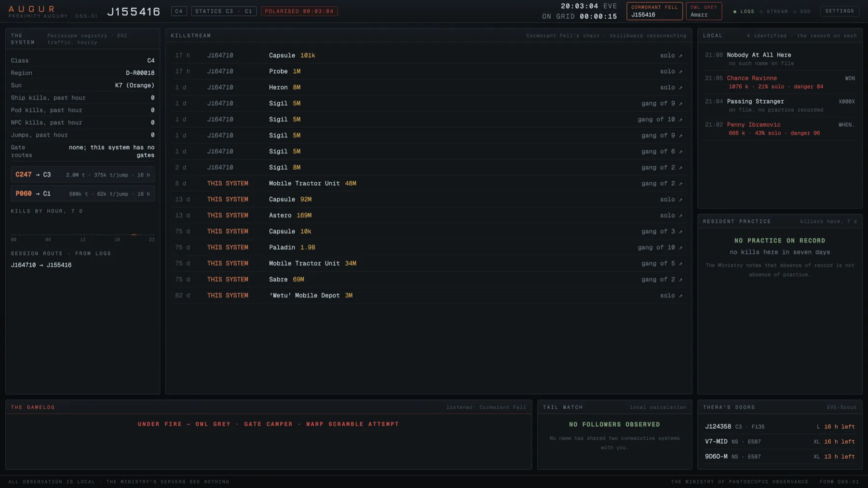
Task: Click the X000X tag beside Passing Stranger
Action: [846, 102]
